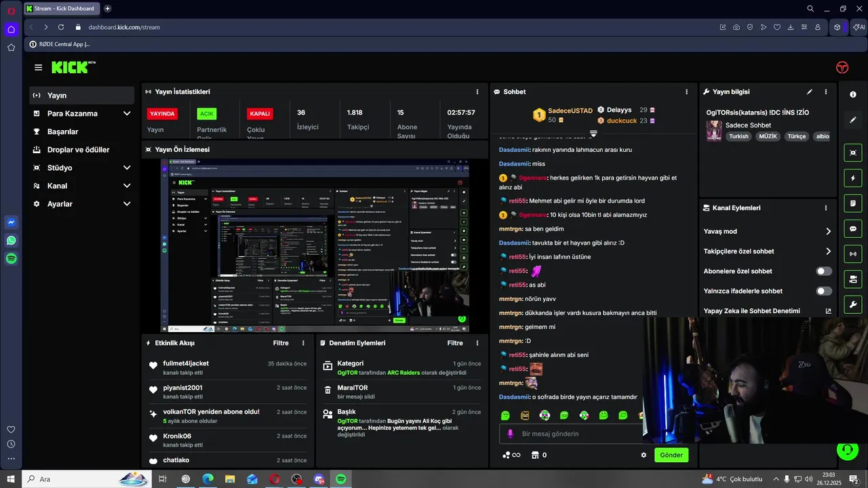Screen dimensions: 868x488
Task: Click Filtre in Etkinlik Akışı panel
Action: point(281,343)
